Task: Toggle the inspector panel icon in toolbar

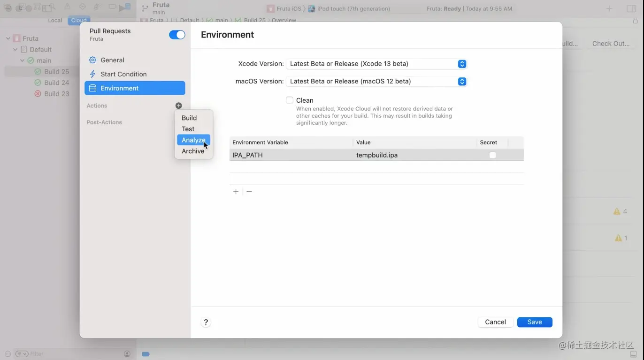Action: pos(631,8)
